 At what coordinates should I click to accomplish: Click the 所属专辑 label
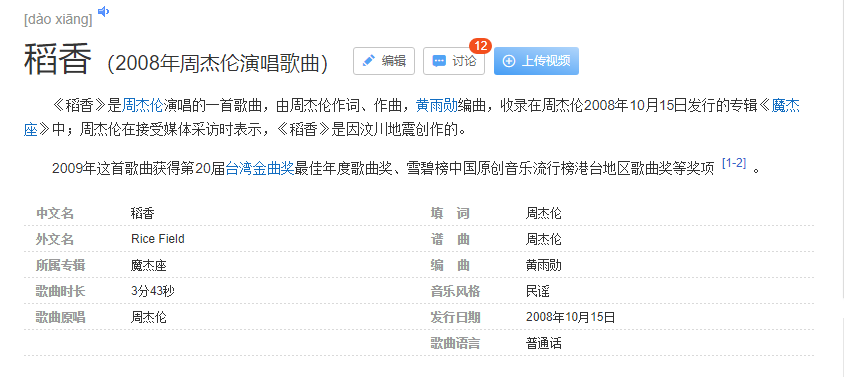click(x=61, y=265)
